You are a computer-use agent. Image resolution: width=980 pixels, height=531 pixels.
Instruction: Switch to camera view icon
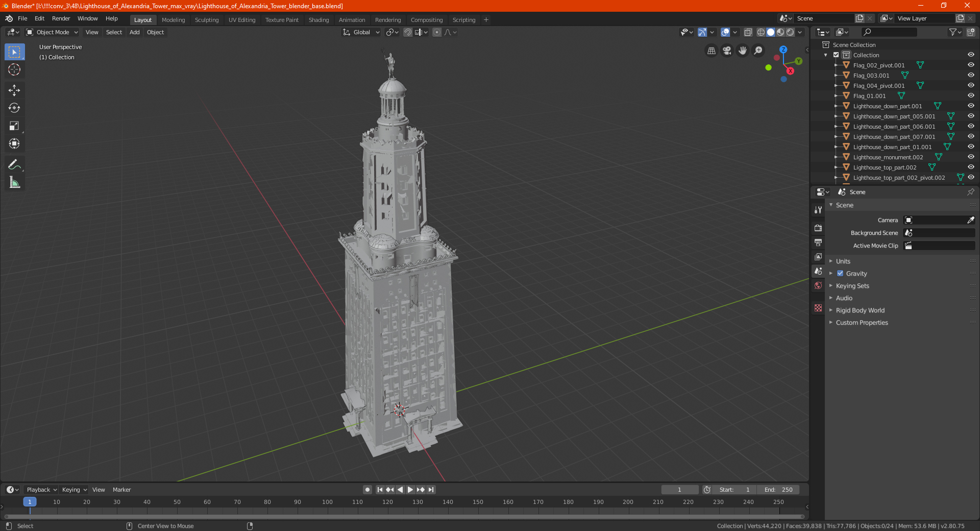point(727,51)
